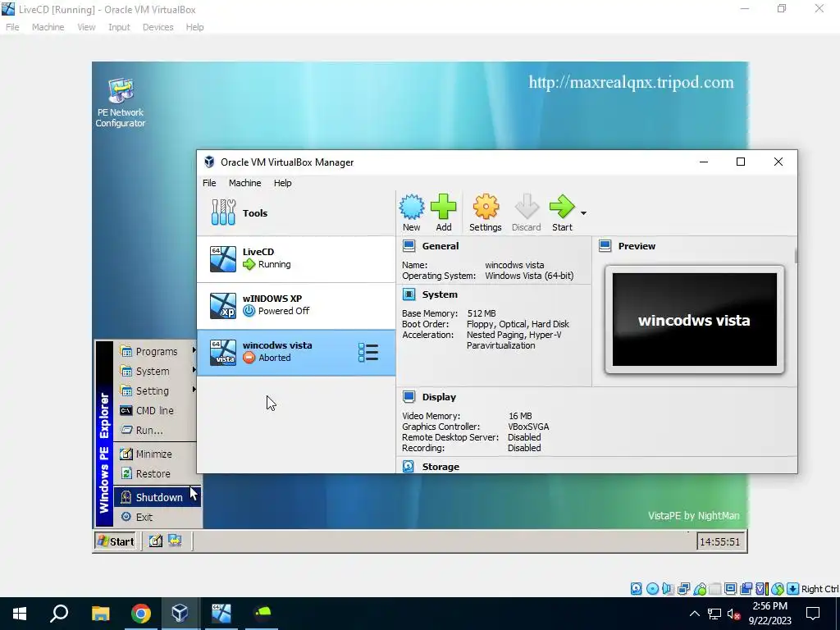This screenshot has height=630, width=840.
Task: Click the guest taskbar clock 14:55:51
Action: click(719, 542)
